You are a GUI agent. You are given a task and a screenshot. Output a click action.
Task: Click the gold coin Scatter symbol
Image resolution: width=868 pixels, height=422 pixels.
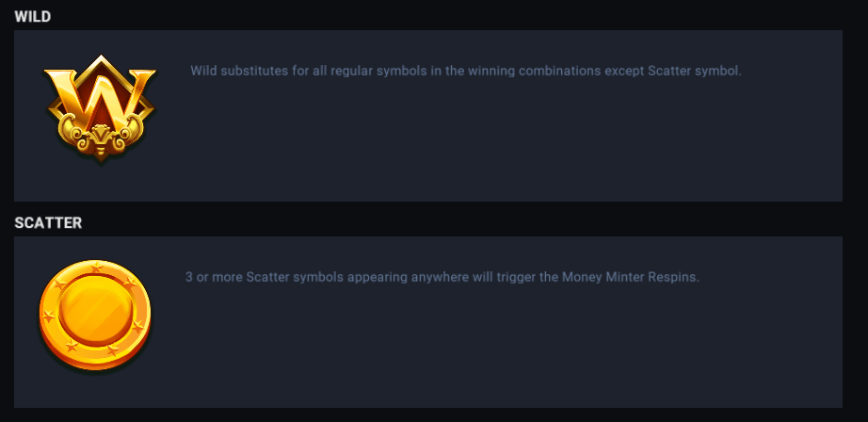(x=94, y=315)
